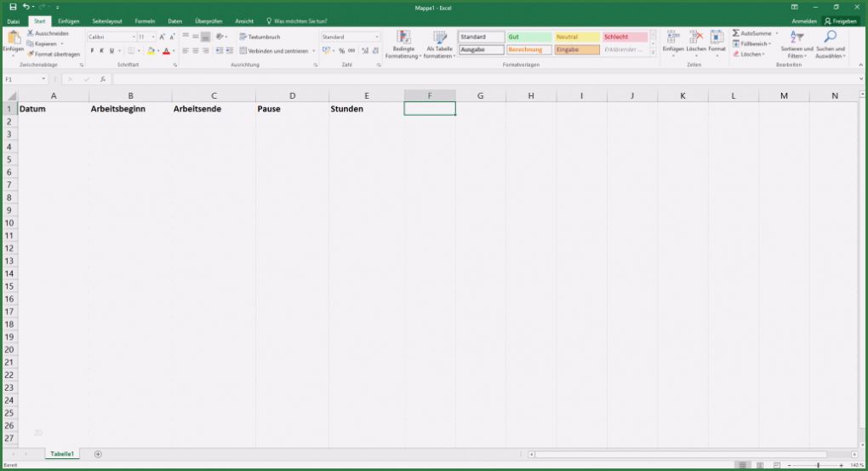
Task: Add a decimal place
Action: 365,50
